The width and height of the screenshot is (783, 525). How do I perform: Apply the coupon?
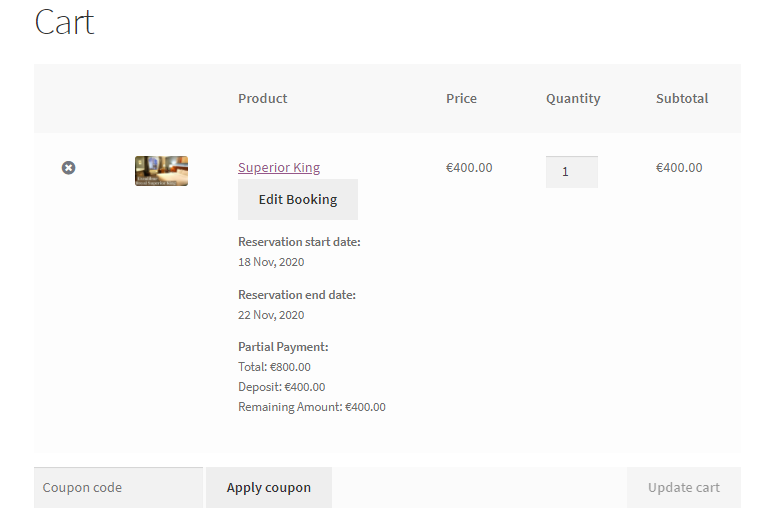point(269,488)
